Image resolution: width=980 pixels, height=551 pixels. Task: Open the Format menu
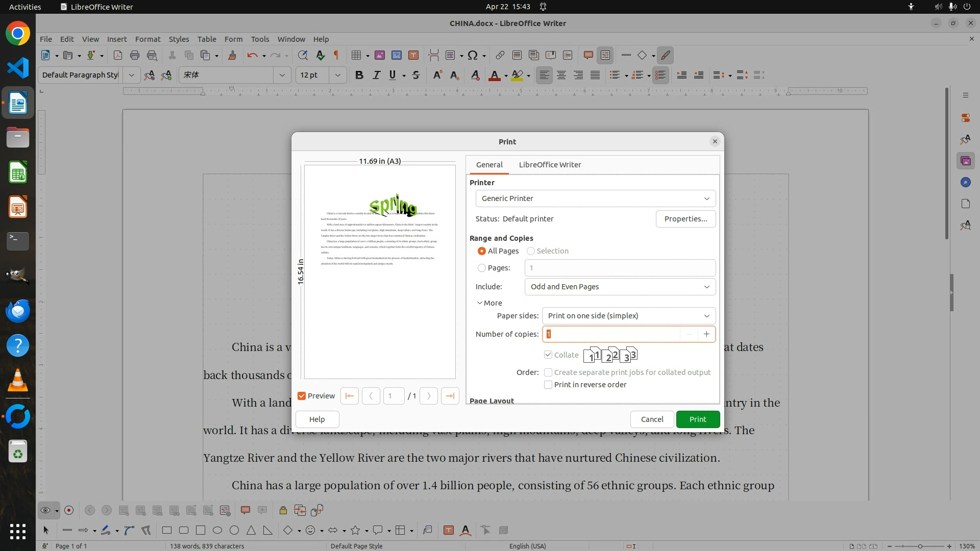point(148,39)
